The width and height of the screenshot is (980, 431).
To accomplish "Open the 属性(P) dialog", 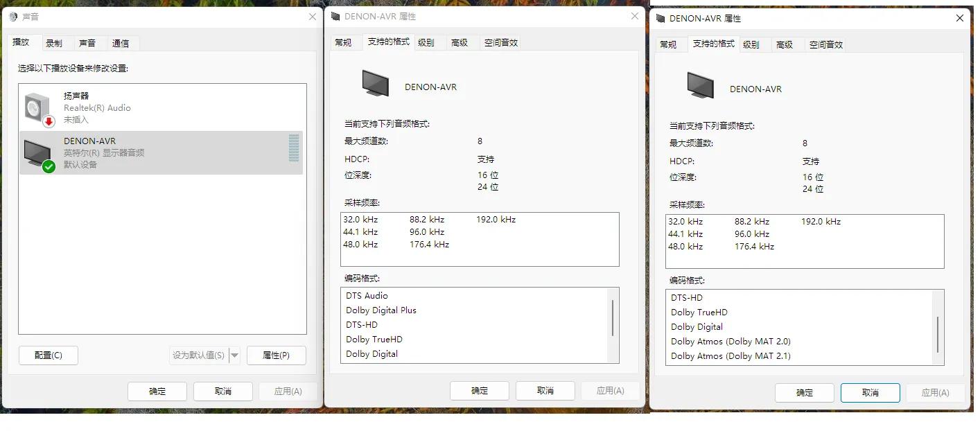I will click(x=277, y=355).
